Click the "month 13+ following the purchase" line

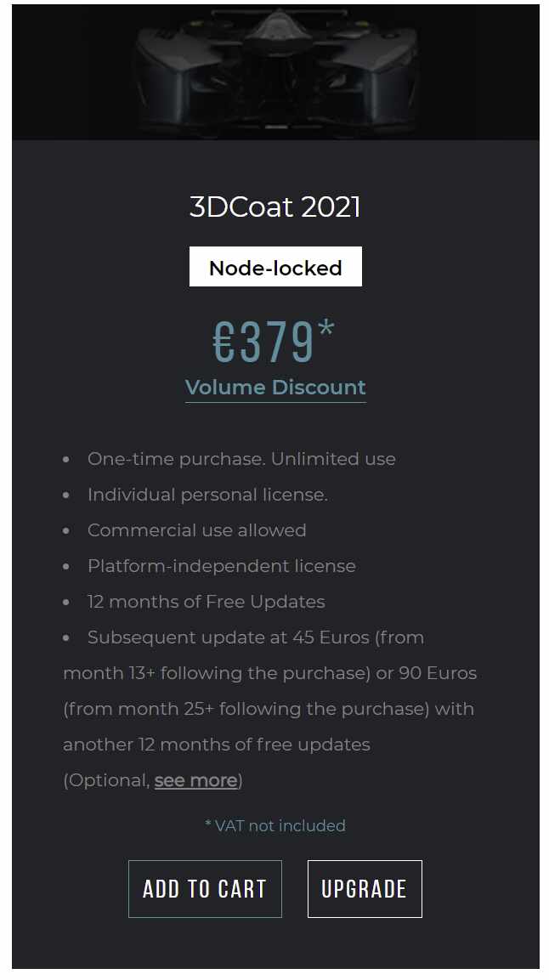[x=212, y=673]
